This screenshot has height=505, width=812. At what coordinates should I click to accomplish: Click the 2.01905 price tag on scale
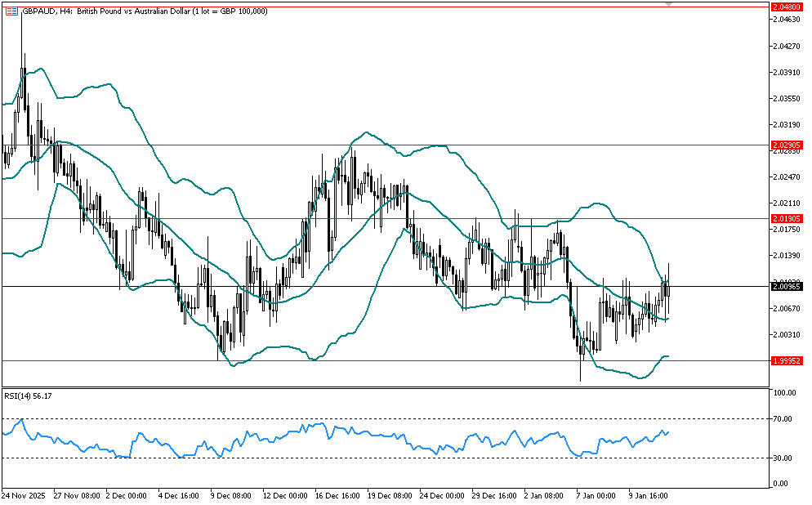(785, 219)
